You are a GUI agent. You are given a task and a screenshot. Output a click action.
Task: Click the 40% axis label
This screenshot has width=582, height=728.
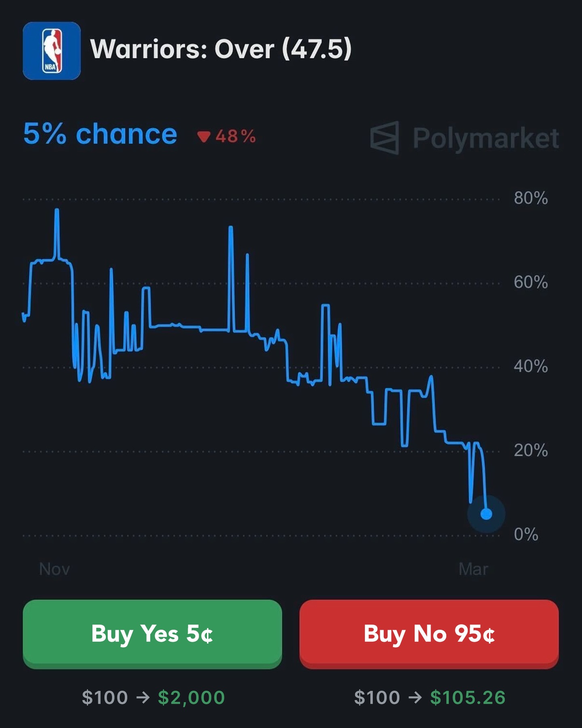(531, 366)
